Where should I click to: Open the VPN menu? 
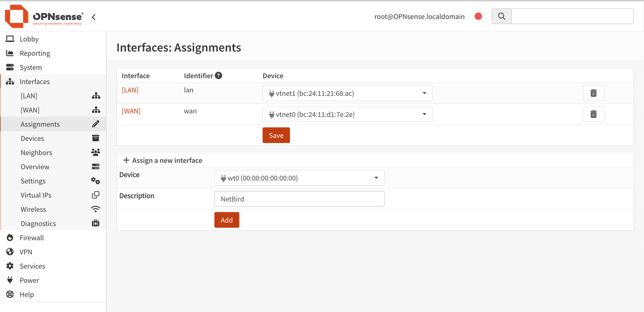coord(27,251)
